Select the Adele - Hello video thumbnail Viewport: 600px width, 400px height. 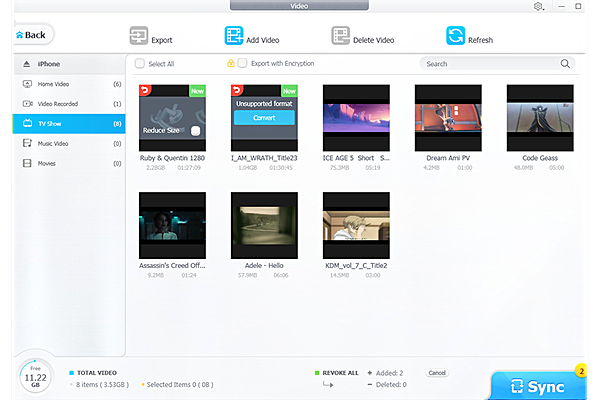(264, 226)
